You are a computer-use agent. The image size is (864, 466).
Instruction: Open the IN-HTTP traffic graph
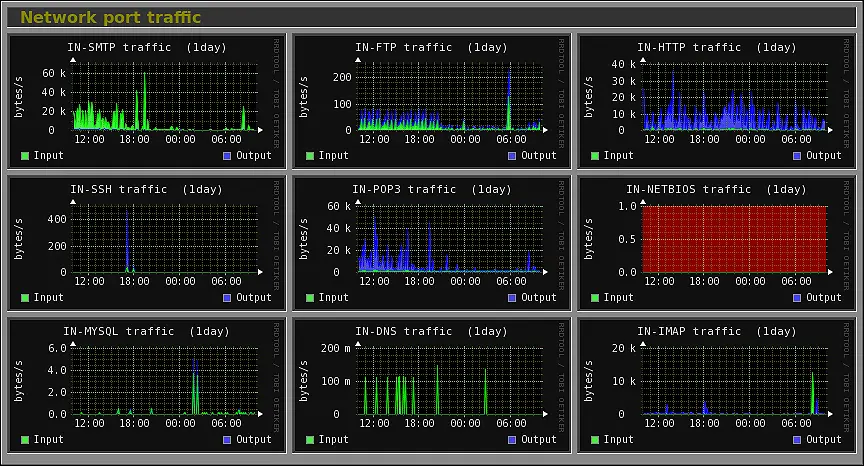click(x=717, y=101)
